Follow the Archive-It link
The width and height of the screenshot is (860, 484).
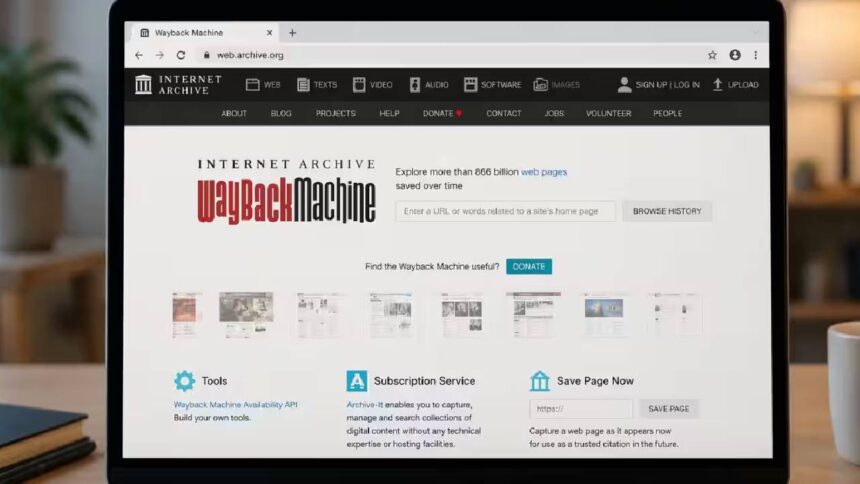pyautogui.click(x=365, y=404)
